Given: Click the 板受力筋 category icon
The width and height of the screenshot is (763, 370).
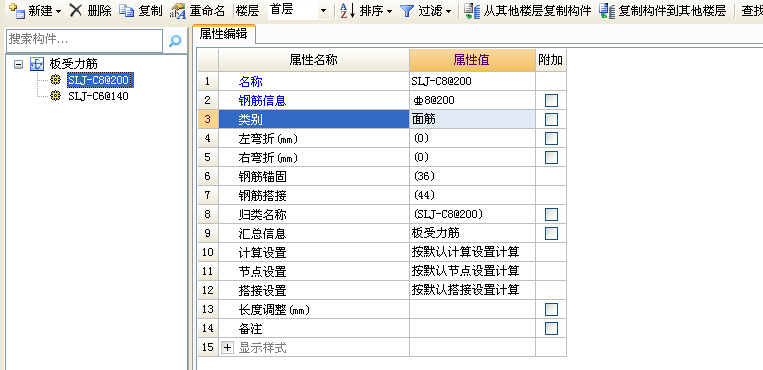Looking at the screenshot, I should (x=37, y=63).
